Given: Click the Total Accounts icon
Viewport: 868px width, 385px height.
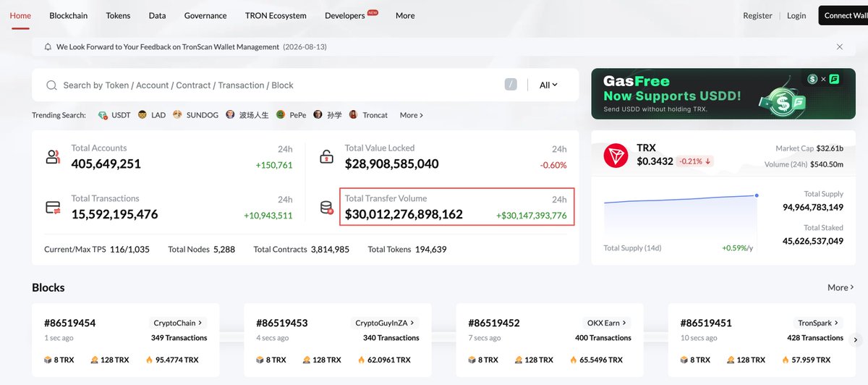Looking at the screenshot, I should click(53, 156).
